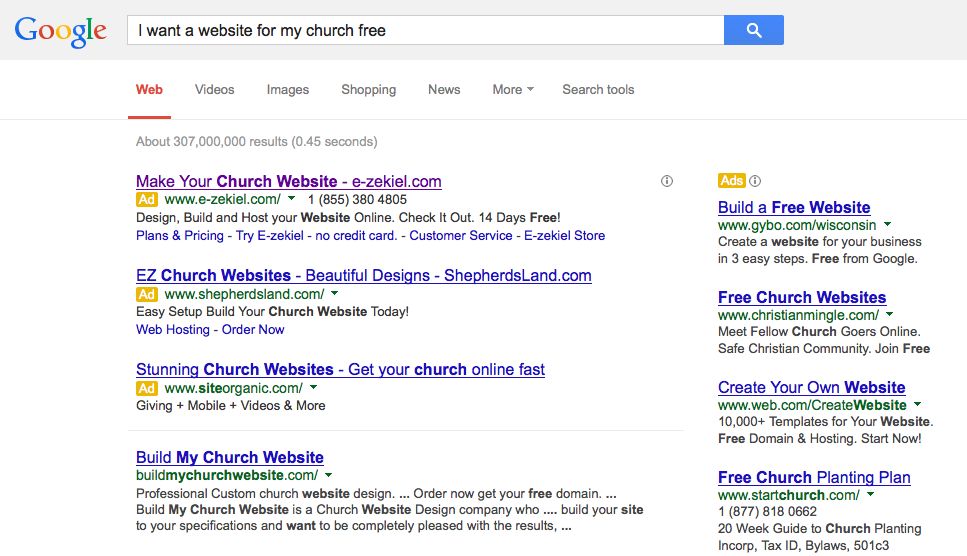Switch to the Images tab
Screen dimensions: 967x556
pyautogui.click(x=287, y=89)
